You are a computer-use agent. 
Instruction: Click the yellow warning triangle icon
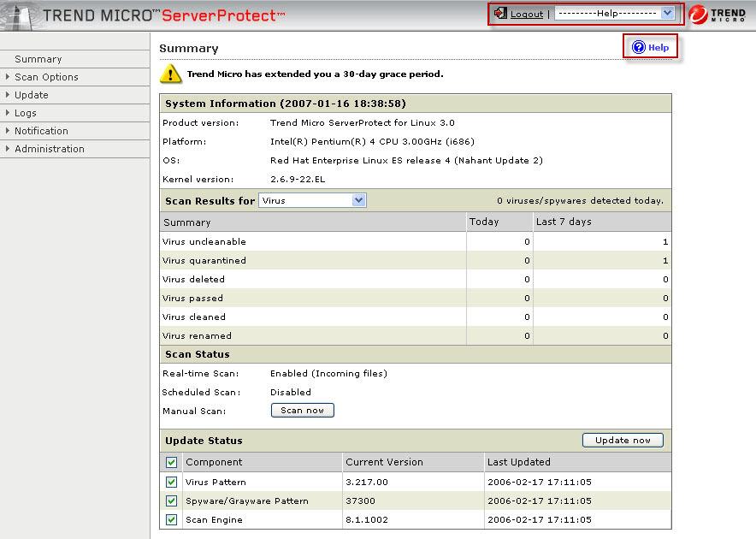[x=173, y=74]
